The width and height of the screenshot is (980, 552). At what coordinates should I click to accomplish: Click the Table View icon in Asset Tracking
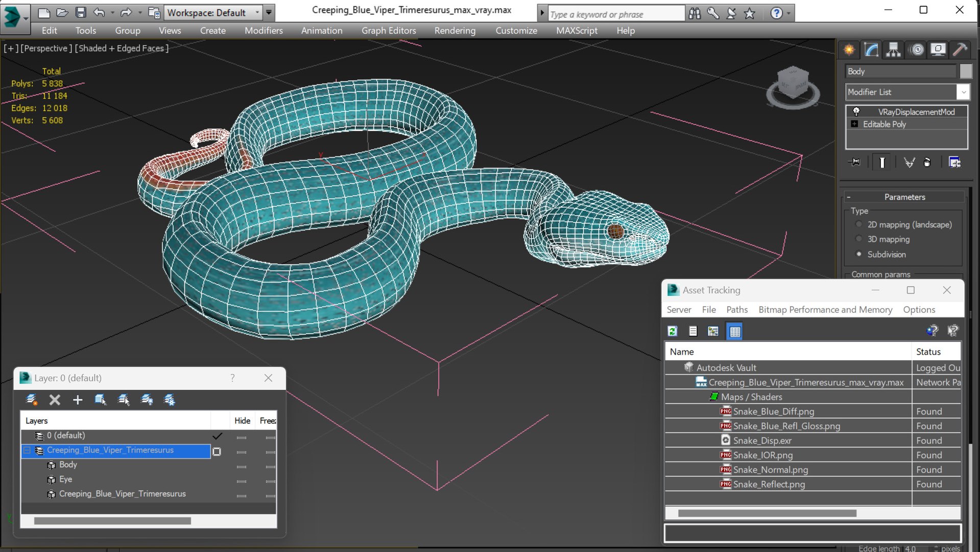734,331
